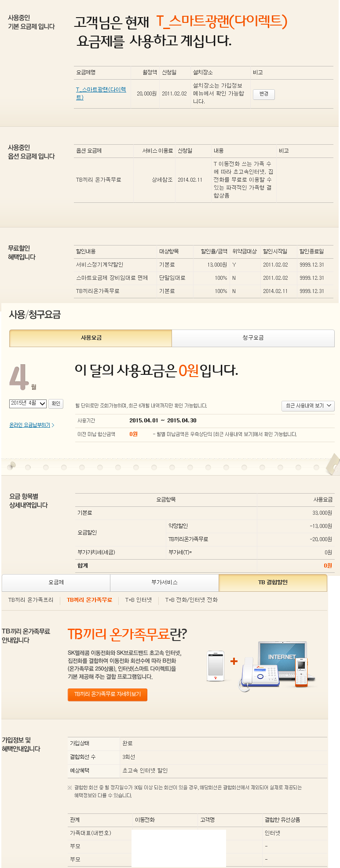Go to the TB끼리 온가족프리 submenu

pyautogui.click(x=31, y=600)
